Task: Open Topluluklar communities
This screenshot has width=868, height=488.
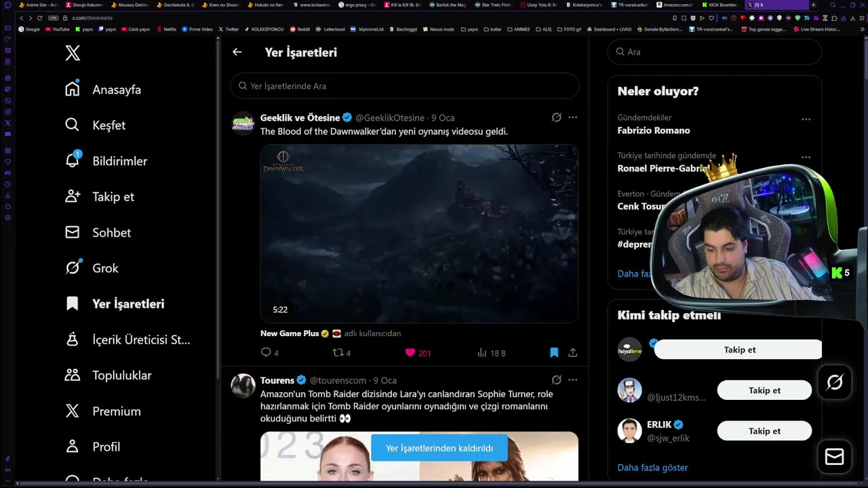Action: (108, 375)
